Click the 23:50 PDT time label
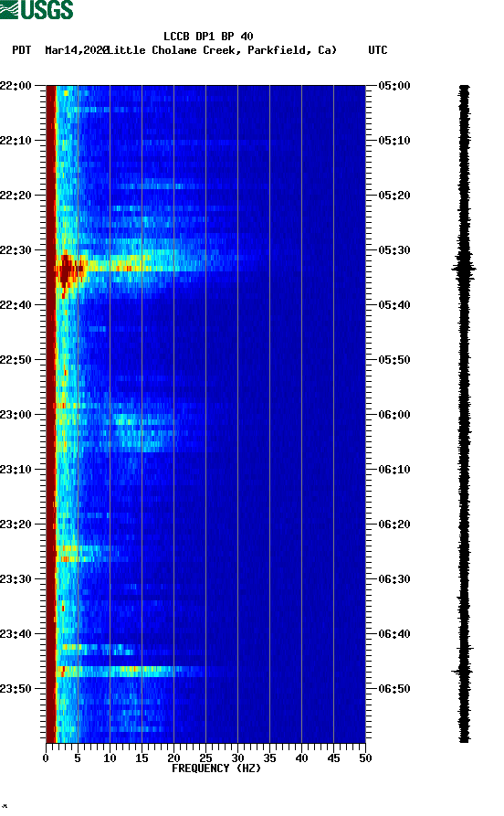Screen dimensions: 504x816 pos(16,689)
